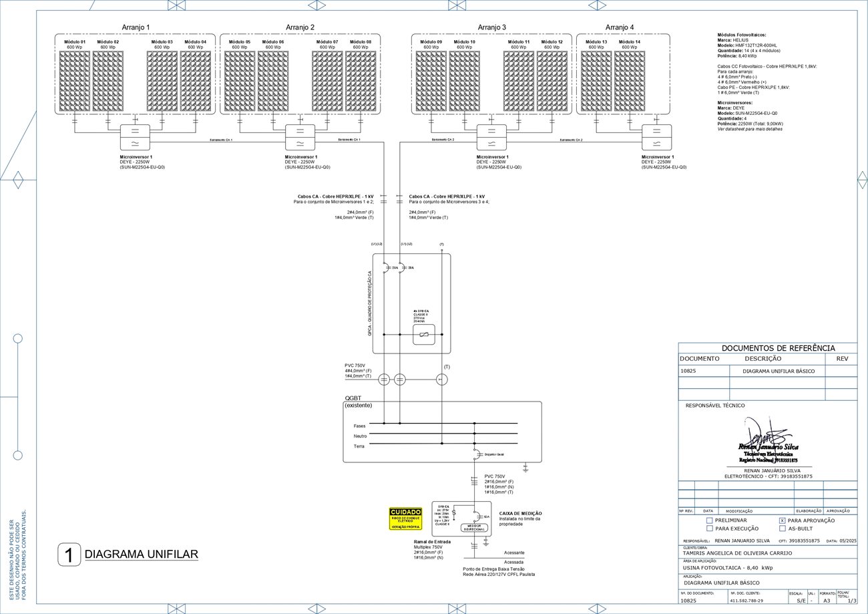Select the microinverter symbol under Arranjo 1

(x=135, y=138)
